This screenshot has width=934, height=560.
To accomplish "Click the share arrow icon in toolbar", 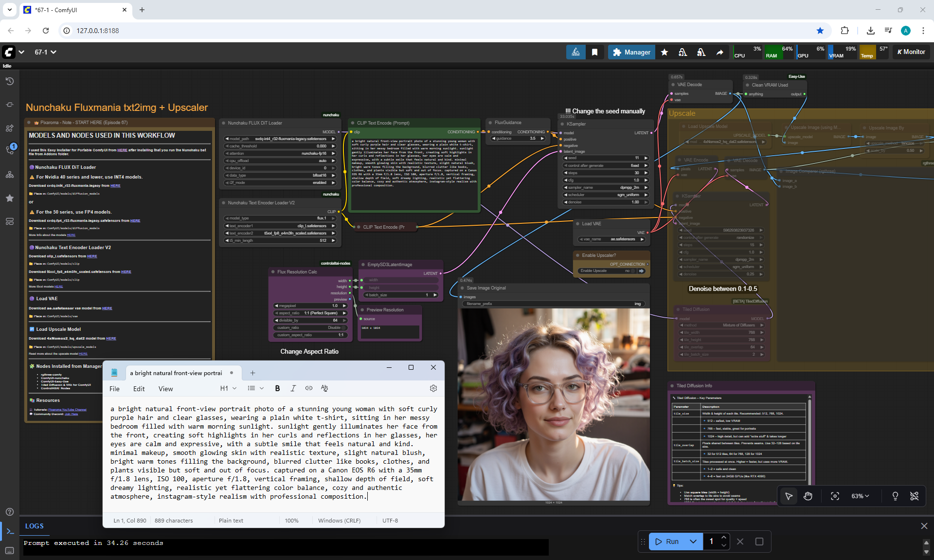I will 719,52.
